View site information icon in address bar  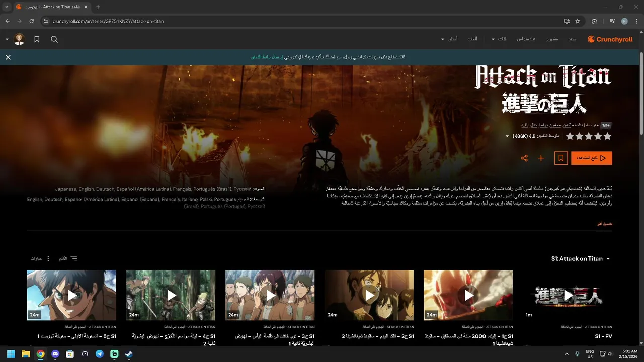tap(45, 21)
